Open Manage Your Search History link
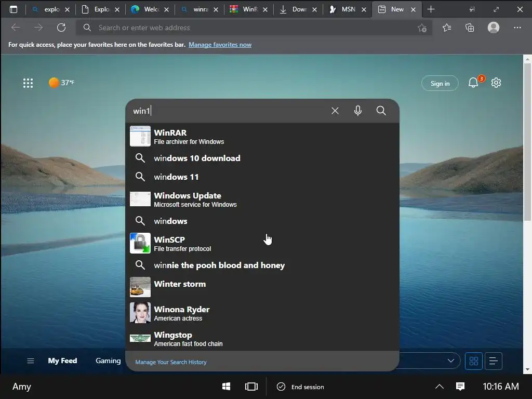532x399 pixels. click(x=170, y=362)
